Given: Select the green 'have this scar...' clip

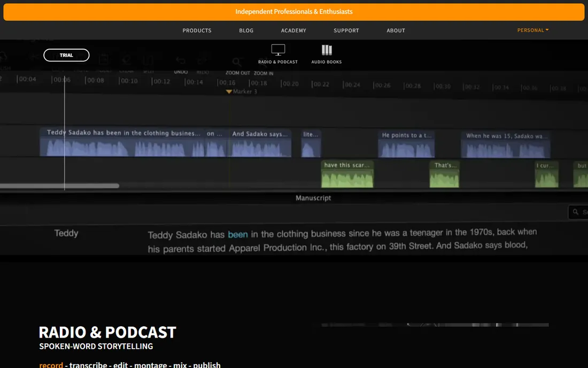Looking at the screenshot, I should coord(347,174).
